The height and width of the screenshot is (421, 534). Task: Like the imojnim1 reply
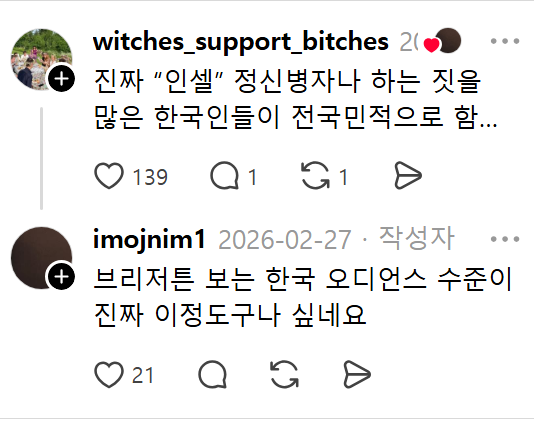point(109,375)
